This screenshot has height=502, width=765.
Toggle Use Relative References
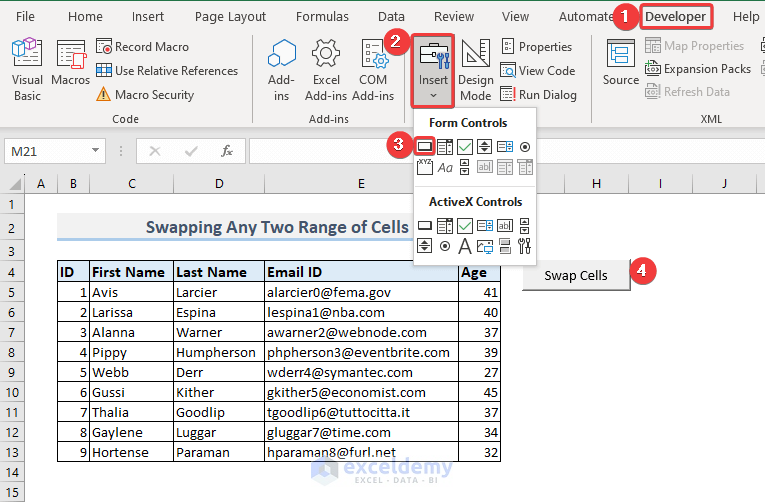point(167,71)
